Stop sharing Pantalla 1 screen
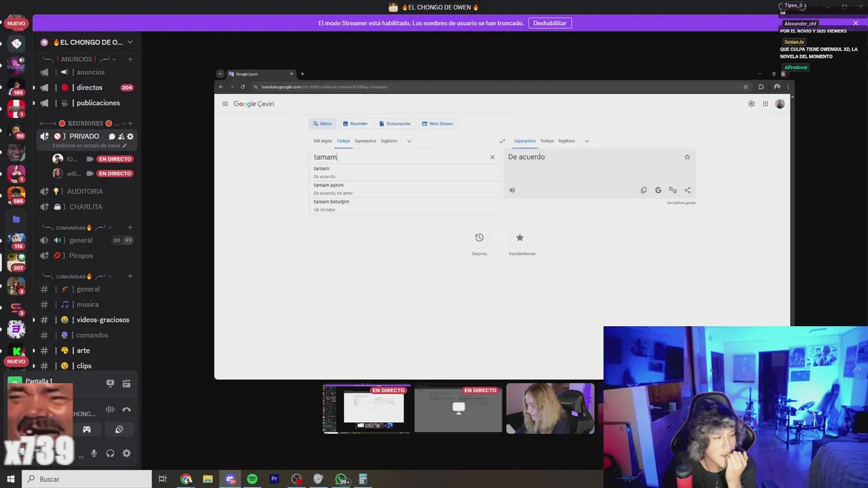868x488 pixels. pos(110,383)
